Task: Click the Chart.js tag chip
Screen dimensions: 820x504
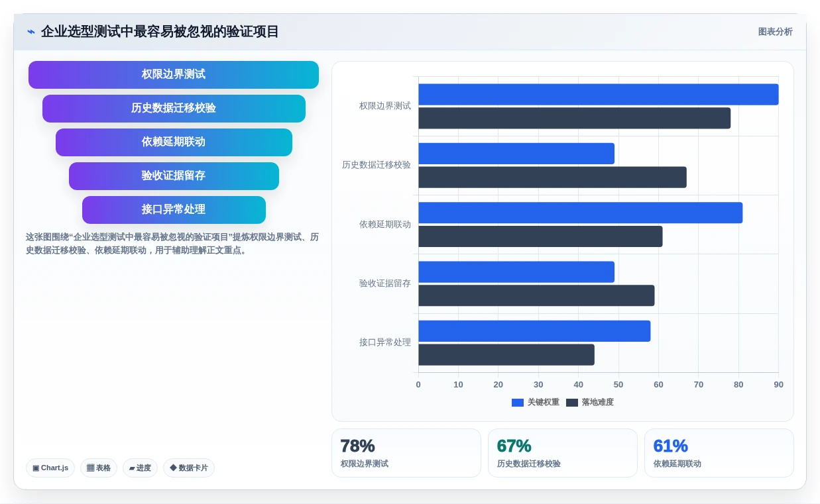Action: coord(50,468)
